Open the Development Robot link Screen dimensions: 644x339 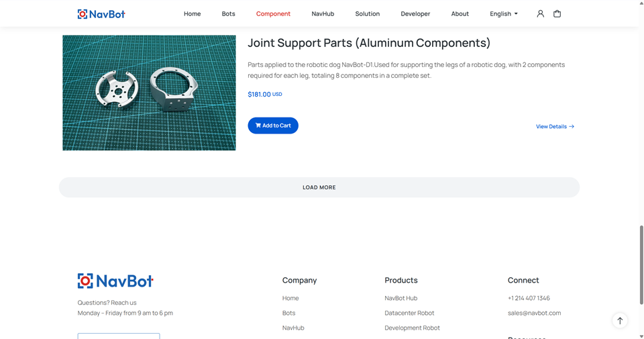coord(412,328)
